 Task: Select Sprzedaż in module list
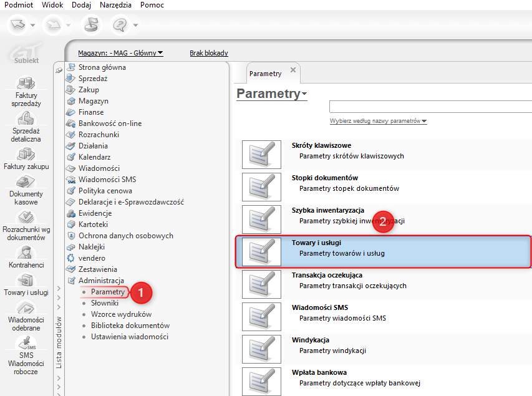(x=93, y=79)
